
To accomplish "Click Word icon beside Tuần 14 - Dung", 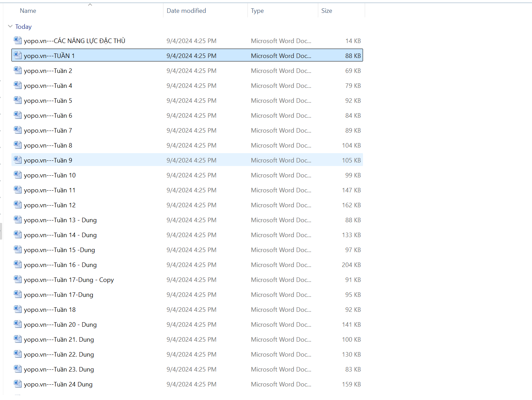I will pyautogui.click(x=18, y=234).
